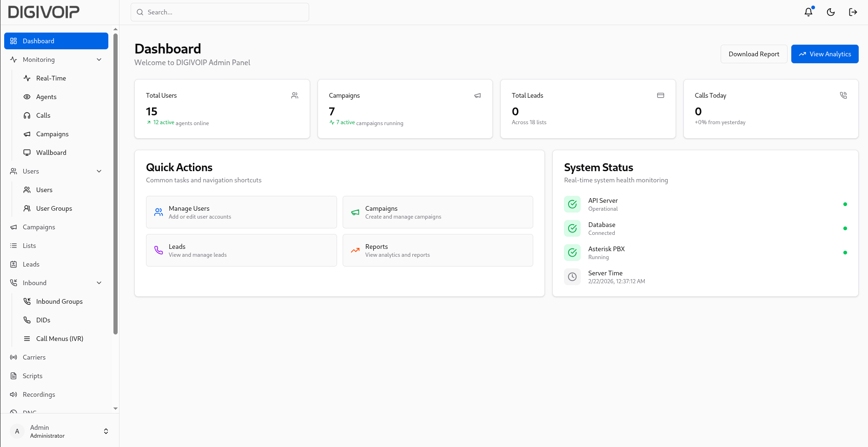The width and height of the screenshot is (868, 447).
Task: Click the Database check icon
Action: click(x=572, y=228)
